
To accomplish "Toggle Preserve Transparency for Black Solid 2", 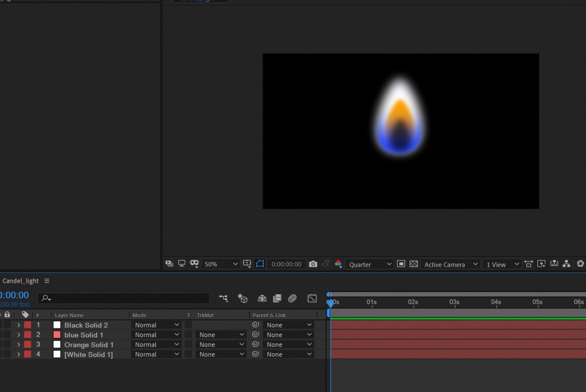I will click(x=188, y=324).
